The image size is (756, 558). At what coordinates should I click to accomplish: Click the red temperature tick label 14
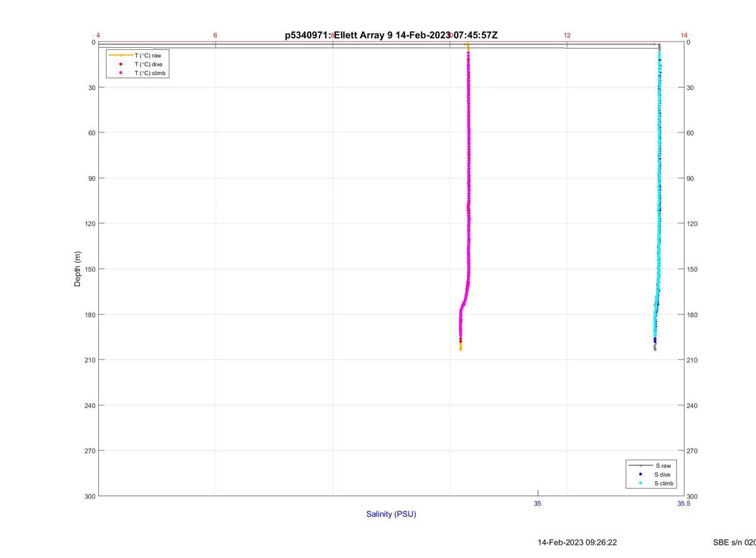(684, 35)
